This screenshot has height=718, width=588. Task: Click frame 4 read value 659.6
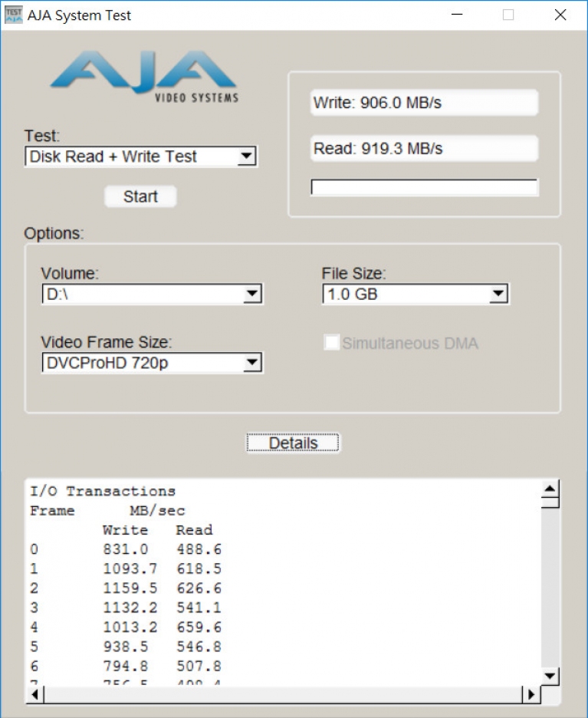pyautogui.click(x=199, y=627)
